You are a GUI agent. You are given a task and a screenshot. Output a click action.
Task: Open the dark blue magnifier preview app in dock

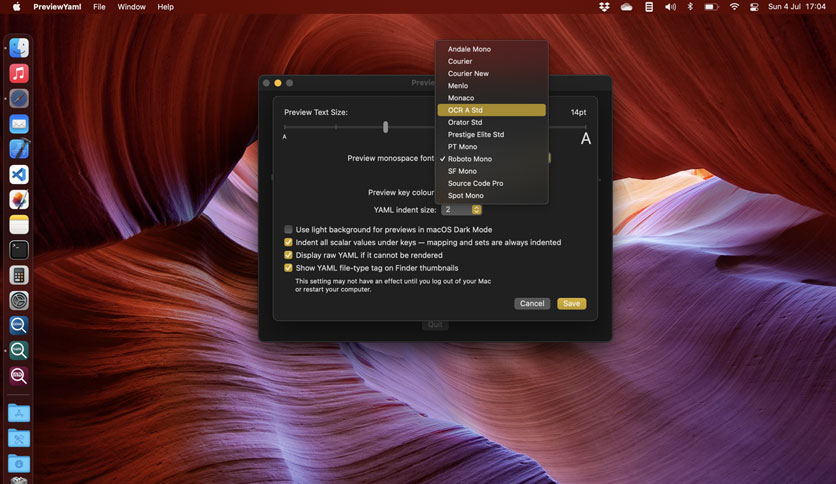[19, 326]
